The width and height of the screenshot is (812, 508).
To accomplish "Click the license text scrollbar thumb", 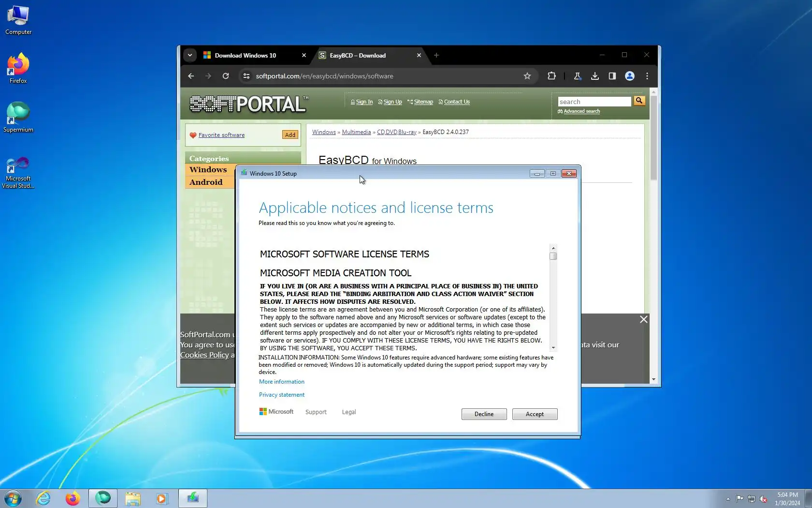I will (553, 256).
